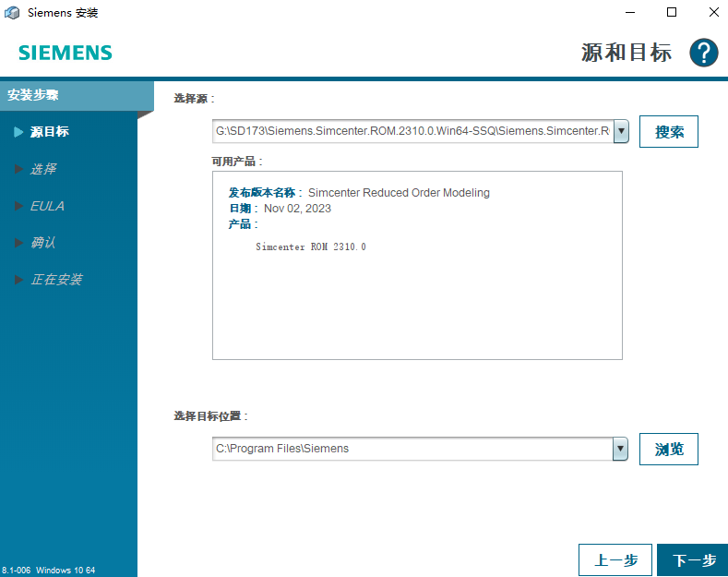Click the 选择目标位置 label

pyautogui.click(x=210, y=415)
